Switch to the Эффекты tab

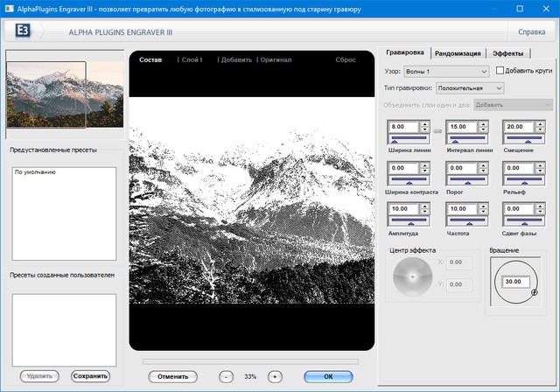pos(508,53)
